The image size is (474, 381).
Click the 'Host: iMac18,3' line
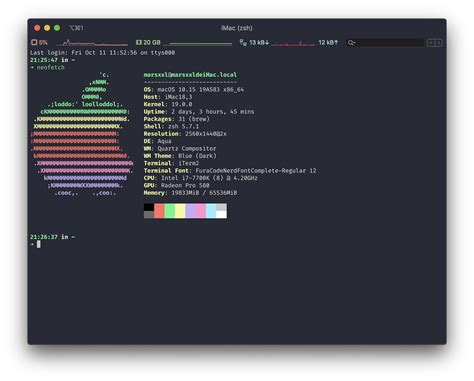click(x=168, y=97)
